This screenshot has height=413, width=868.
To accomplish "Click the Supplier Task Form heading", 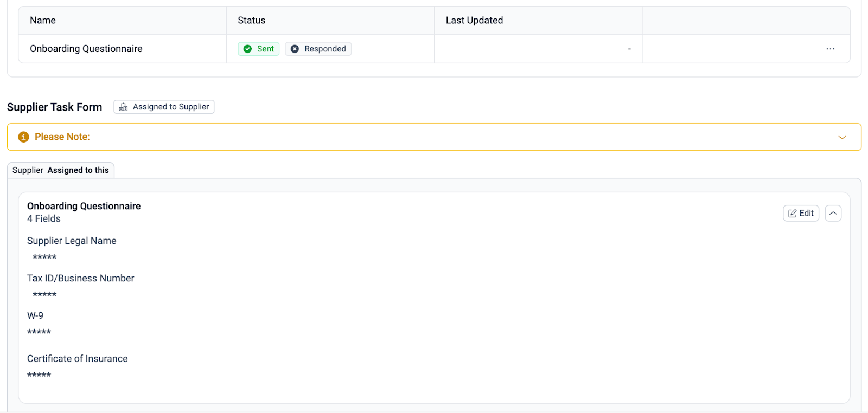I will 54,107.
